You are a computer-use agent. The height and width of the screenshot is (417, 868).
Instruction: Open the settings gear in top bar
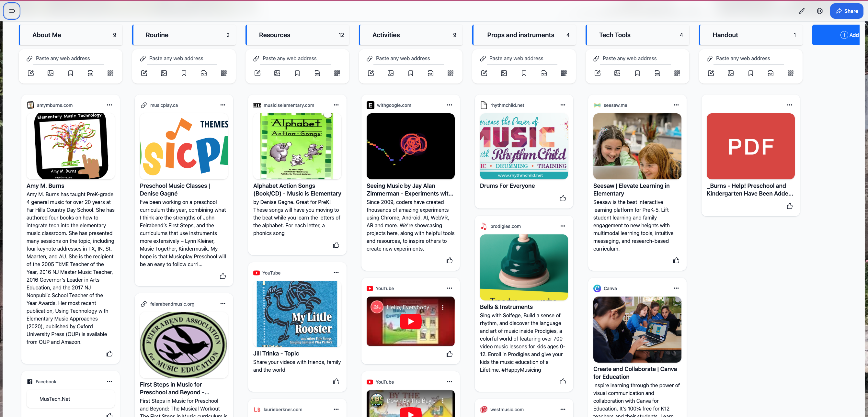tap(819, 11)
